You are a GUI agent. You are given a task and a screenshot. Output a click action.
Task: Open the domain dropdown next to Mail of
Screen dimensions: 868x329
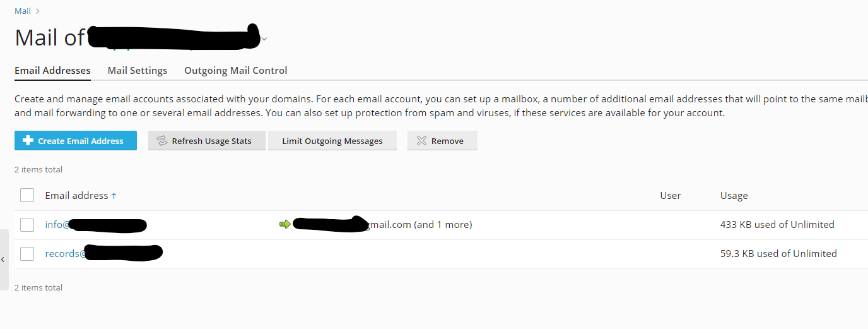[x=264, y=39]
